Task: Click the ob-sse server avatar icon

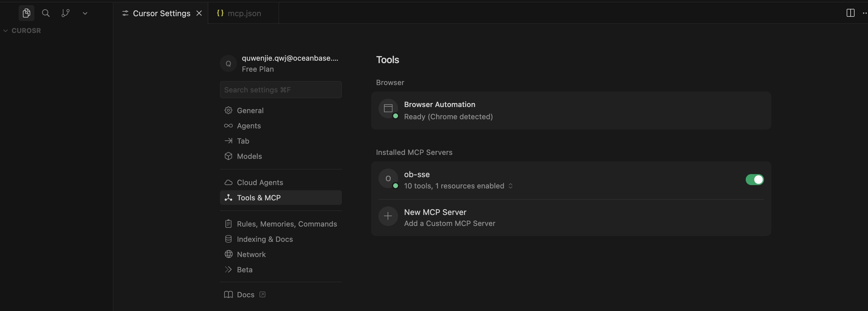Action: point(388,179)
